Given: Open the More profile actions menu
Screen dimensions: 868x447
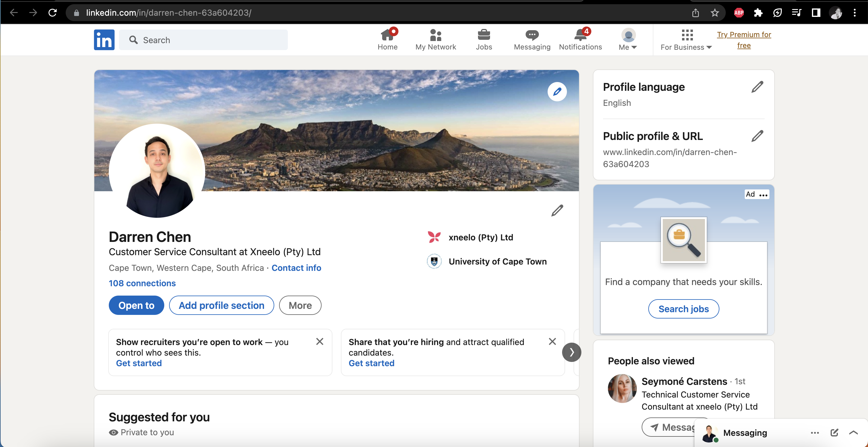Looking at the screenshot, I should point(300,306).
